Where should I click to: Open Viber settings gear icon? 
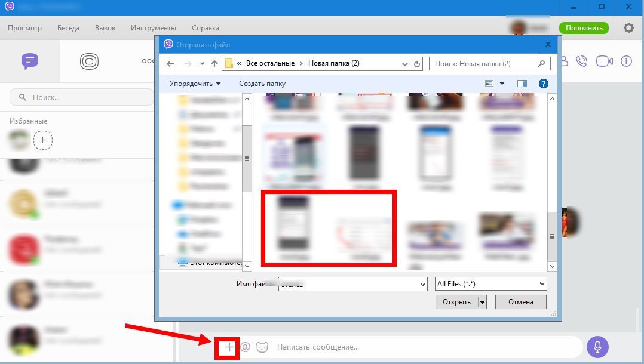coord(628,28)
